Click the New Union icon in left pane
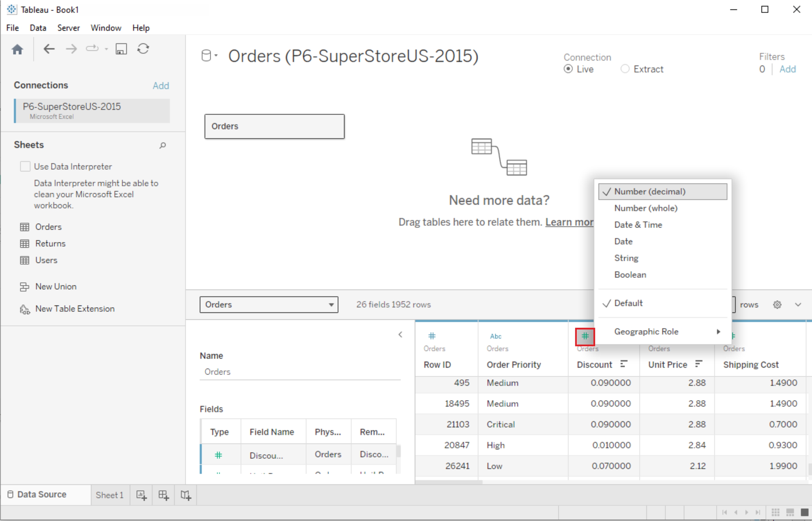The image size is (812, 521). (x=24, y=287)
